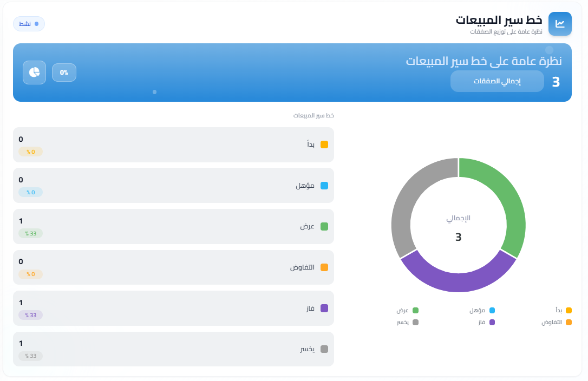The width and height of the screenshot is (588, 381).
Task: Toggle the فاز entry in the chart legend
Action: [486, 323]
